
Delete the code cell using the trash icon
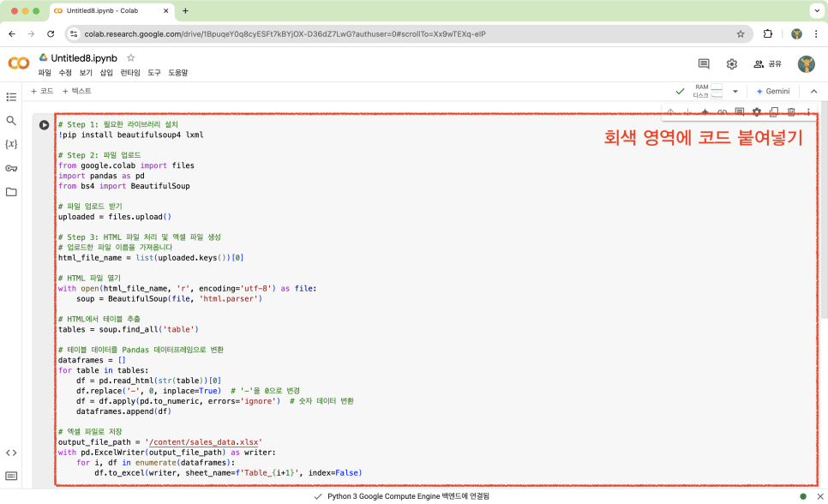791,111
